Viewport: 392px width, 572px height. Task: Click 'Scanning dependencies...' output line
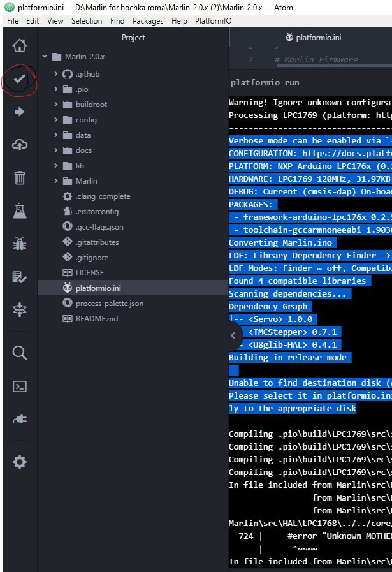pos(287,294)
